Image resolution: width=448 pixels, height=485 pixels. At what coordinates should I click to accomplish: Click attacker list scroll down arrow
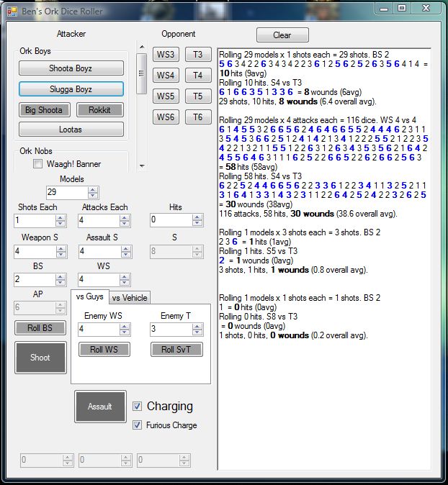pos(142,166)
